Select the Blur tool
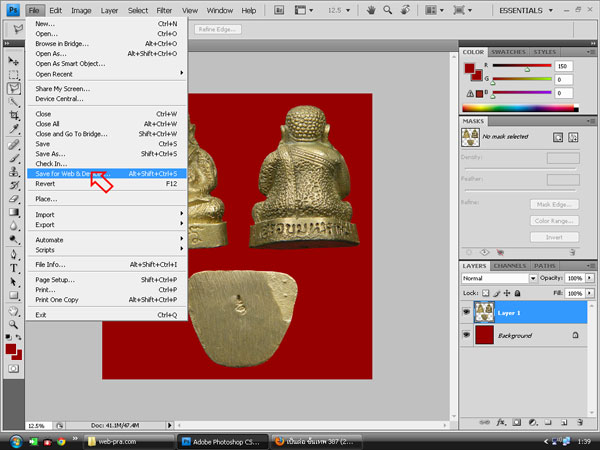Image resolution: width=600 pixels, height=450 pixels. [14, 226]
